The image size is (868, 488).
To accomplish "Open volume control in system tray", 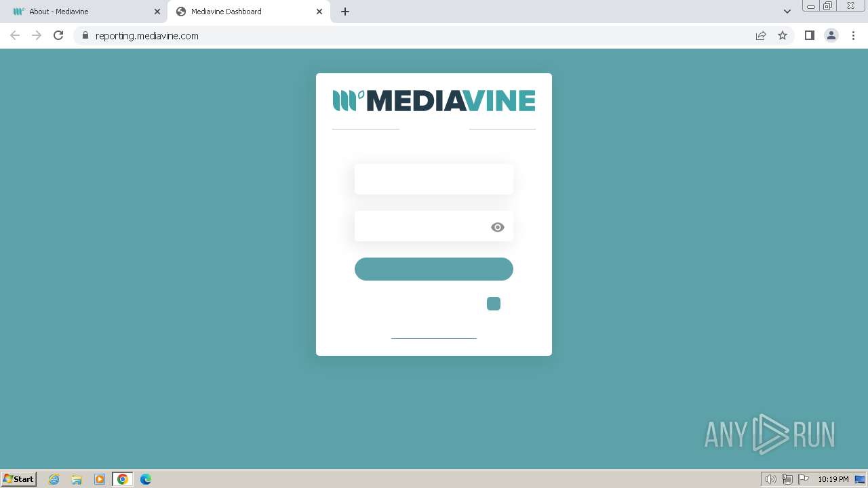I will tap(771, 479).
